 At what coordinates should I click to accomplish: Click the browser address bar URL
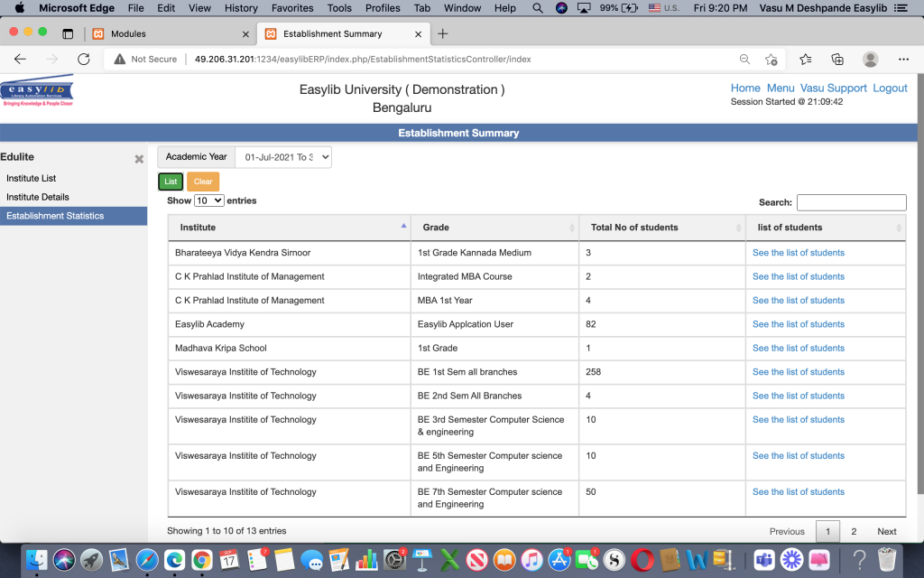363,59
